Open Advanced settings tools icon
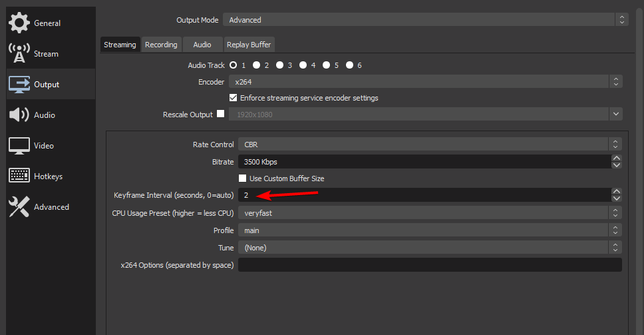The width and height of the screenshot is (644, 335). pyautogui.click(x=19, y=206)
